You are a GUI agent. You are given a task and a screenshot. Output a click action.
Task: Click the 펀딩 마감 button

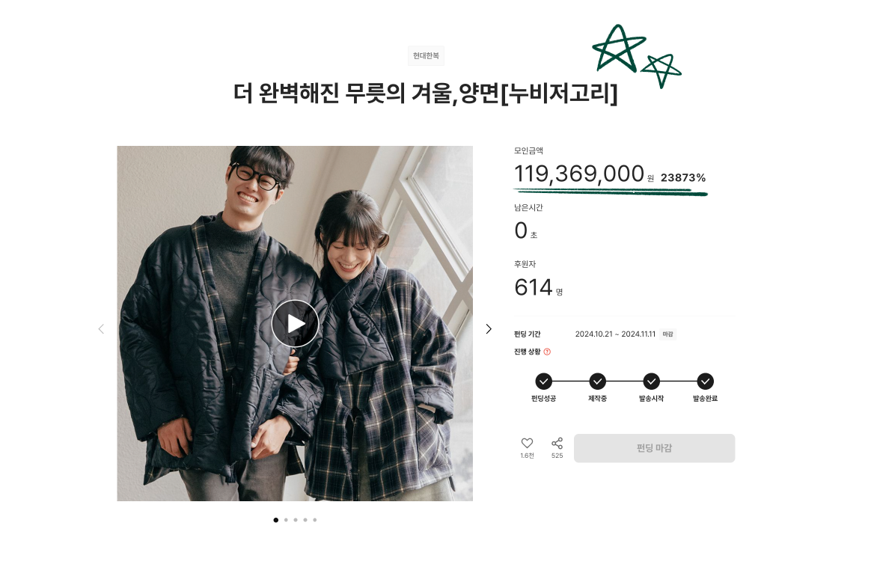[x=655, y=448]
